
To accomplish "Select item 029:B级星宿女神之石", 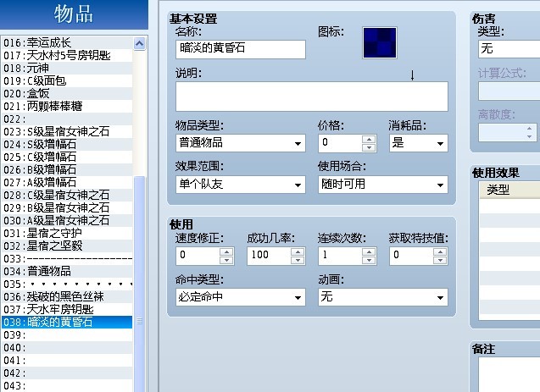I will pos(67,208).
